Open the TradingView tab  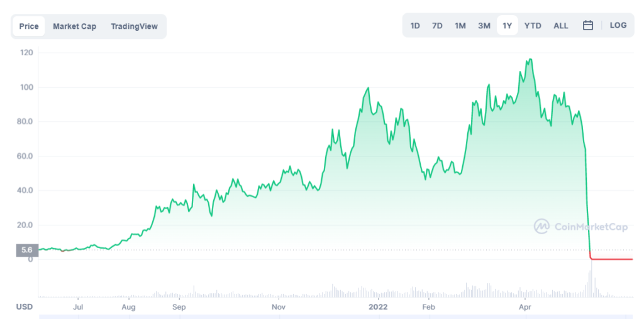point(134,26)
